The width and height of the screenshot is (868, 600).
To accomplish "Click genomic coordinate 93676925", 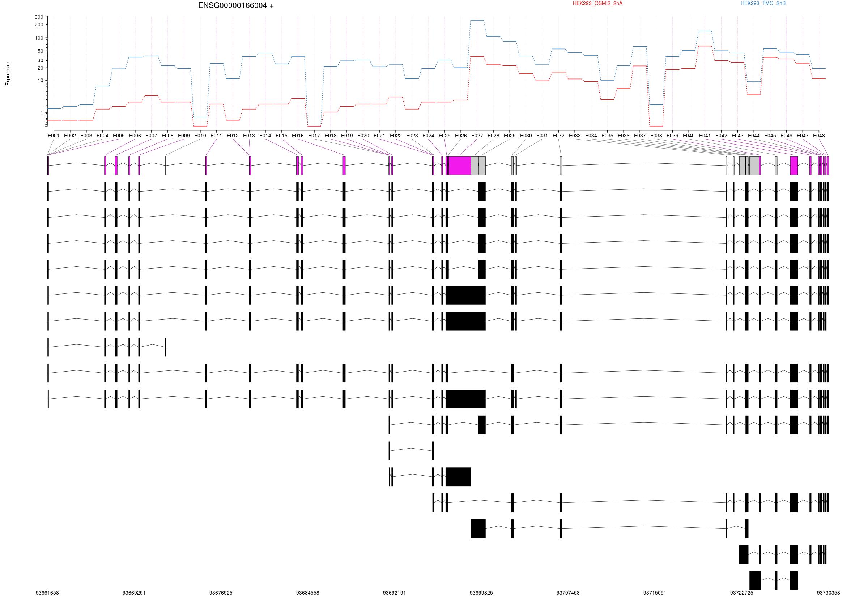I will pos(221,593).
